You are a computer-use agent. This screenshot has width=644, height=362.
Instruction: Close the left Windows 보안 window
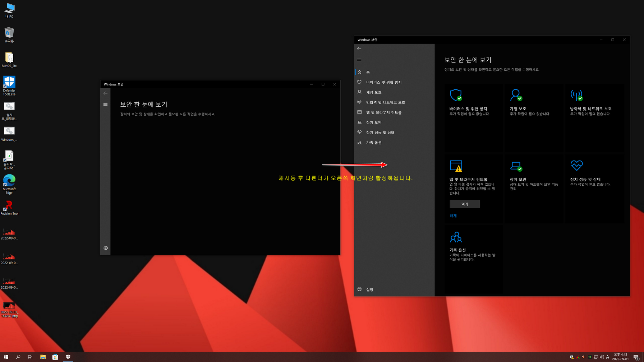pyautogui.click(x=335, y=84)
